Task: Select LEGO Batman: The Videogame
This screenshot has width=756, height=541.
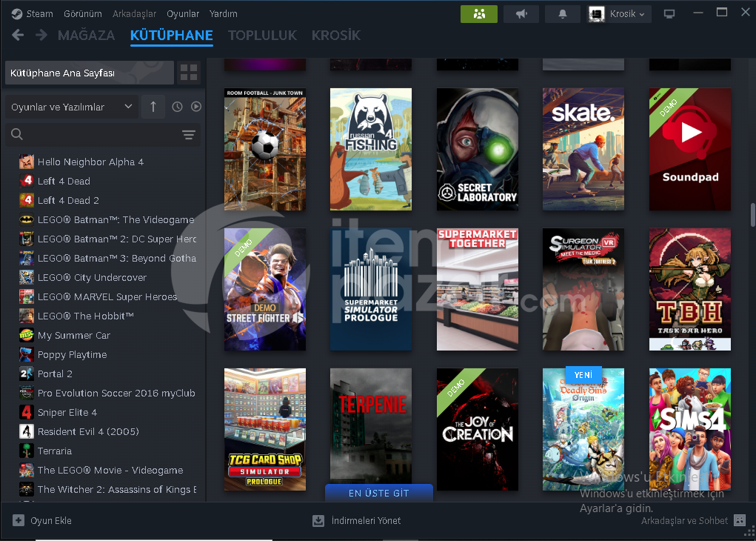Action: click(x=107, y=219)
